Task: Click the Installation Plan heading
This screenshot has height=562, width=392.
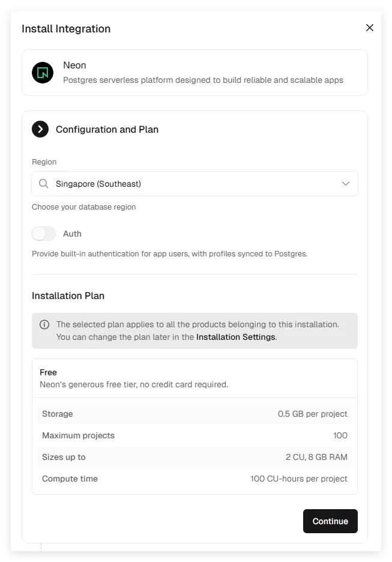Action: click(68, 295)
